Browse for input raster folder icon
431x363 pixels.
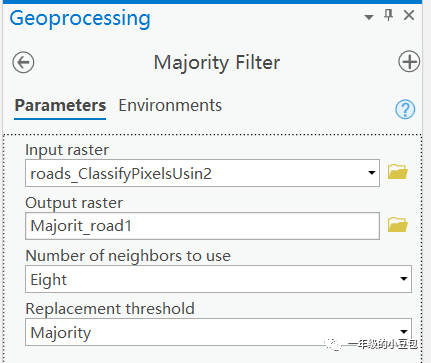click(398, 172)
